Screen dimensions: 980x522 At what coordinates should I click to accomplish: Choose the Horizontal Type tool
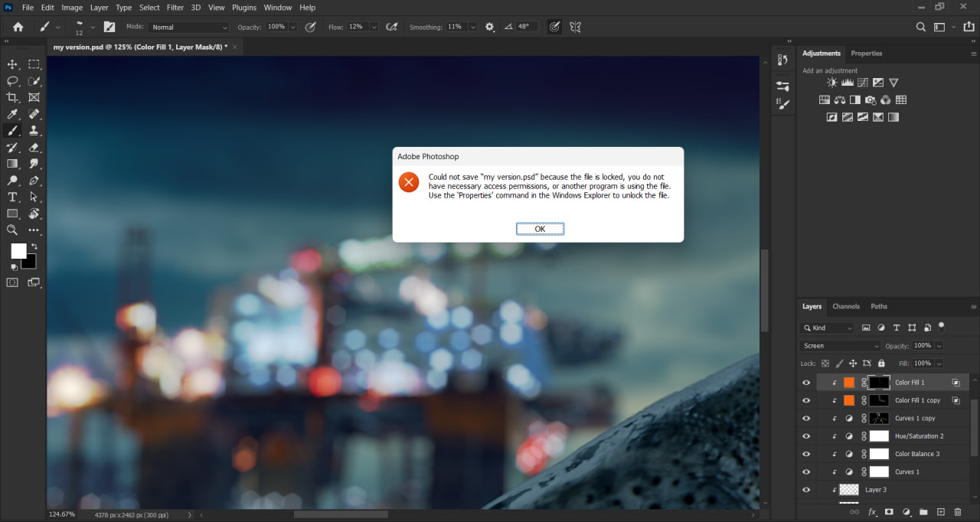12,196
